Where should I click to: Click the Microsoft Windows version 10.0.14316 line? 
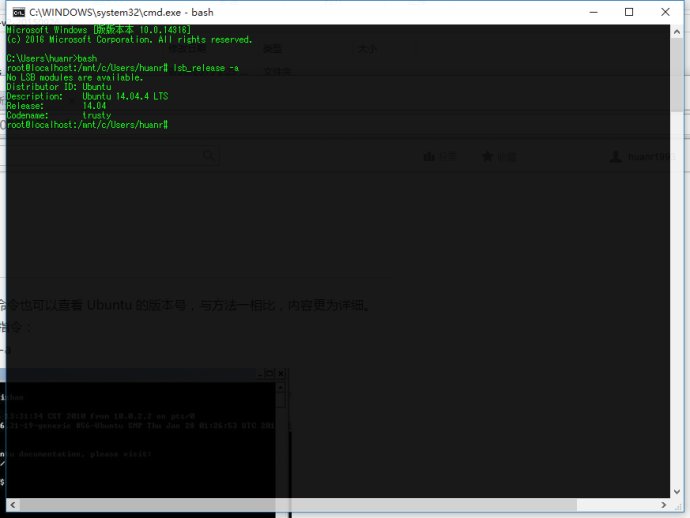pos(99,30)
